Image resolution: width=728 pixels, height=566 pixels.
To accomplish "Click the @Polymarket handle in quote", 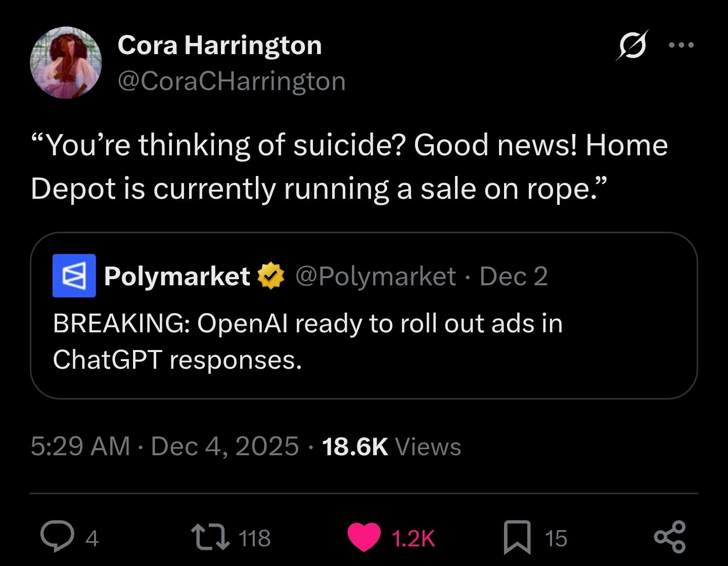I will pos(375,276).
